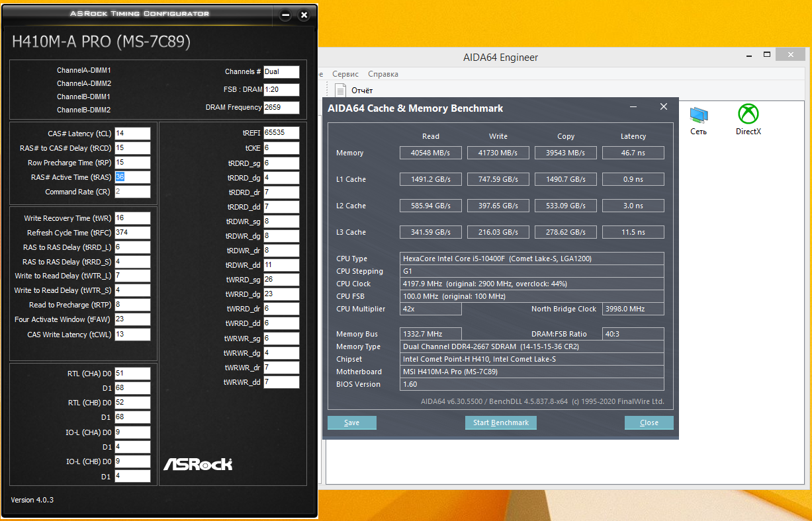This screenshot has height=521, width=812.
Task: Click the IO-L (CHB) D0 field
Action: 132,461
